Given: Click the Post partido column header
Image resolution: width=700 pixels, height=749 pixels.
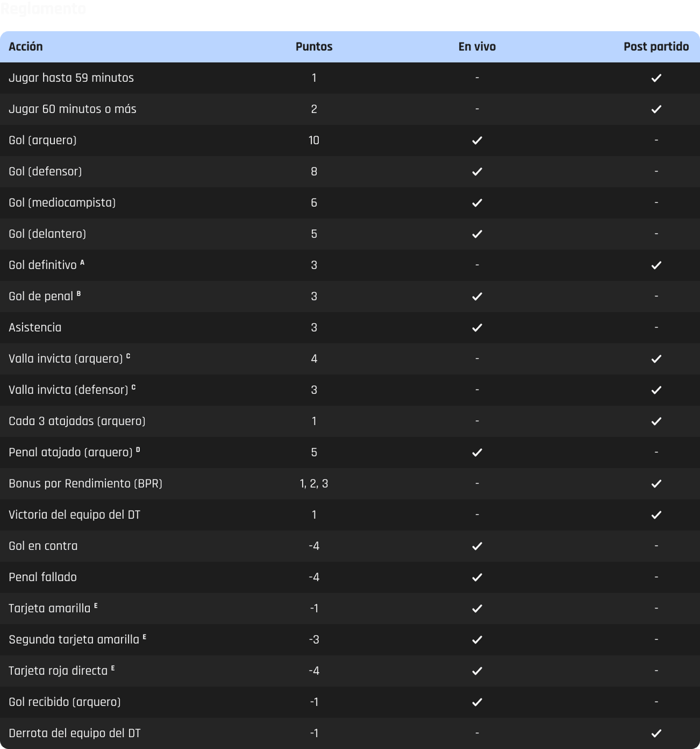Looking at the screenshot, I should click(656, 47).
